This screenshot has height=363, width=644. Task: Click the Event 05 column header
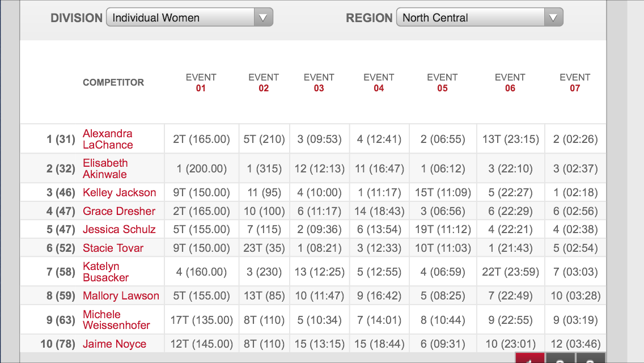(442, 82)
